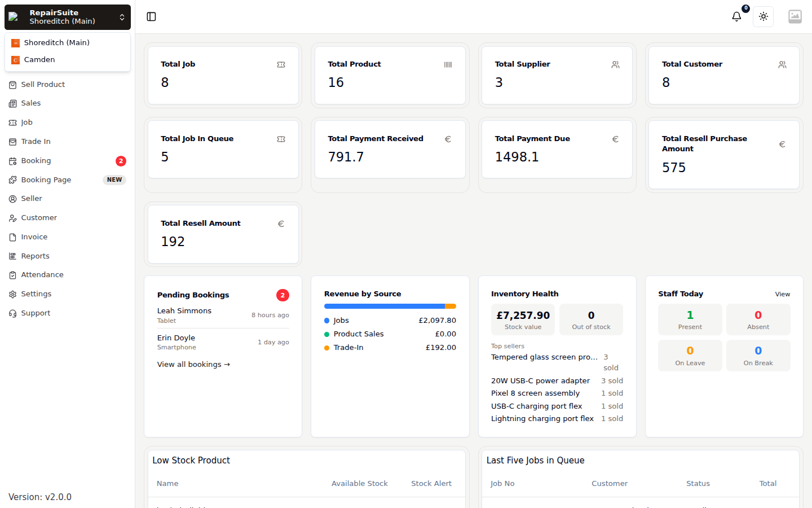Click barcode icon on Total Product card
Screen dimensions: 812x508
(448, 65)
